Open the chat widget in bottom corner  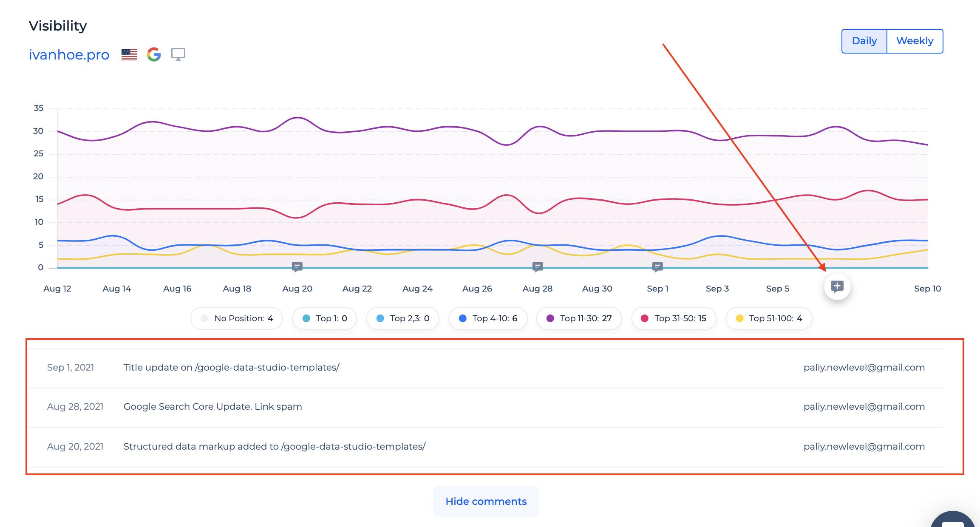952,519
